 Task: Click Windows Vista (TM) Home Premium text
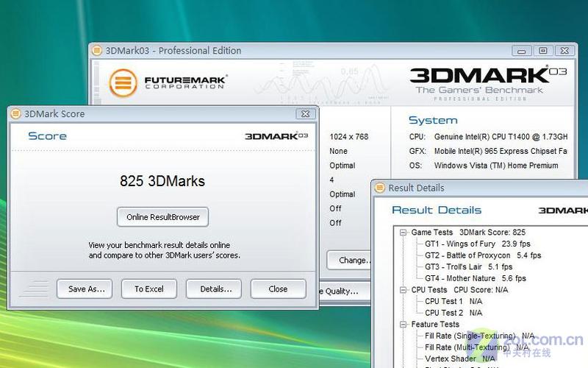[496, 166]
